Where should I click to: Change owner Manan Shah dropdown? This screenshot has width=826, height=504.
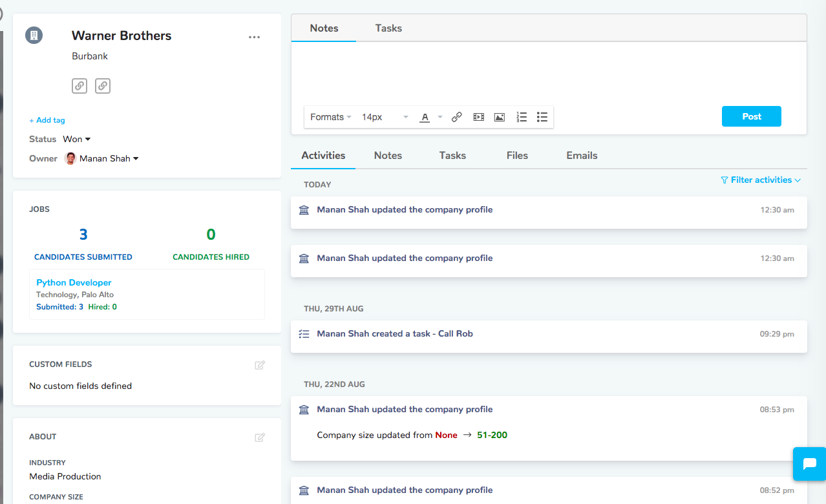109,158
